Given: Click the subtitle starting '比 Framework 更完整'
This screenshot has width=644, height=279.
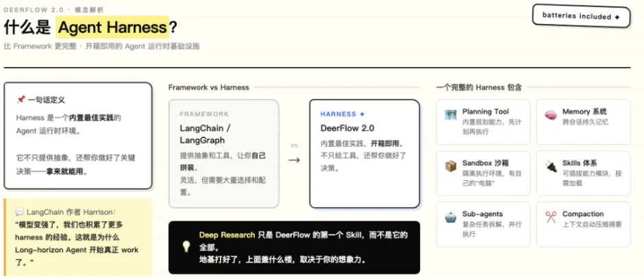Looking at the screenshot, I should click(101, 47).
